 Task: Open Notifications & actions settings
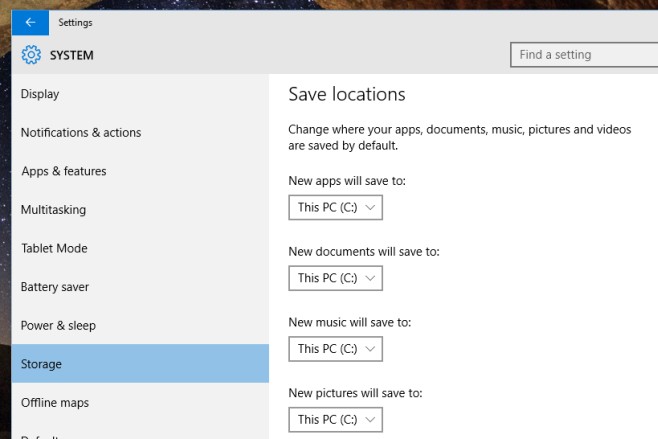tap(140, 133)
